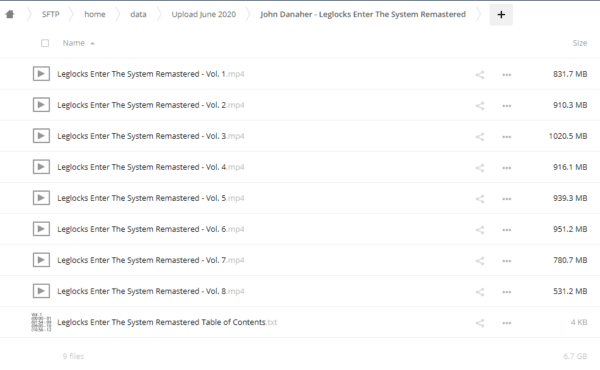Tick the select all files checkbox
600x370 pixels.
45,43
